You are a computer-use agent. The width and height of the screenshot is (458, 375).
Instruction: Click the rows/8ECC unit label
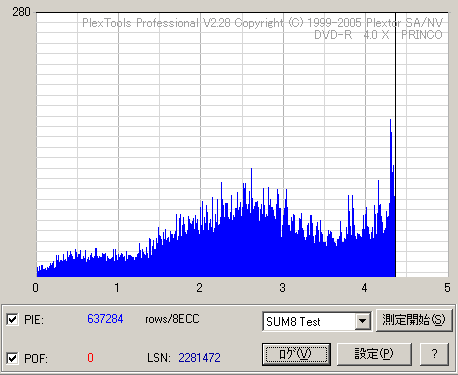172,319
